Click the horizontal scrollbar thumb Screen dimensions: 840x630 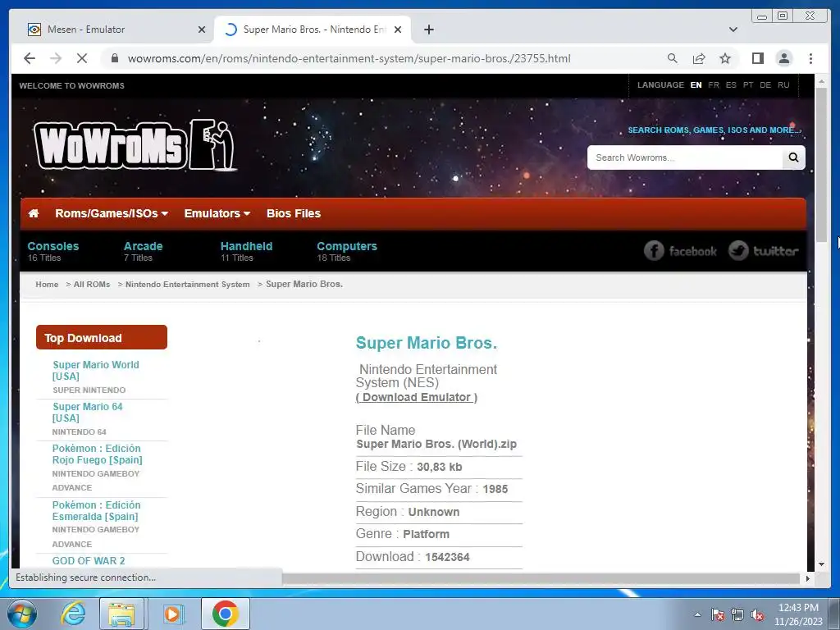(542, 578)
